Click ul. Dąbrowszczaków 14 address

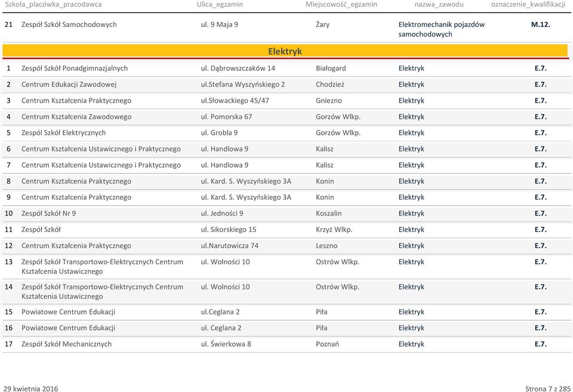click(x=238, y=69)
